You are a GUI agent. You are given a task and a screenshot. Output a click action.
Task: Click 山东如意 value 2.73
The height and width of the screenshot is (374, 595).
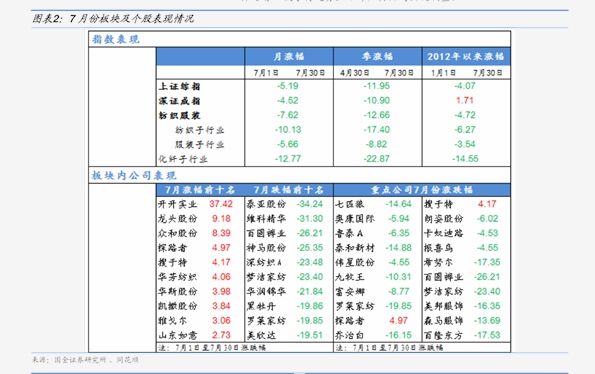[x=221, y=335]
